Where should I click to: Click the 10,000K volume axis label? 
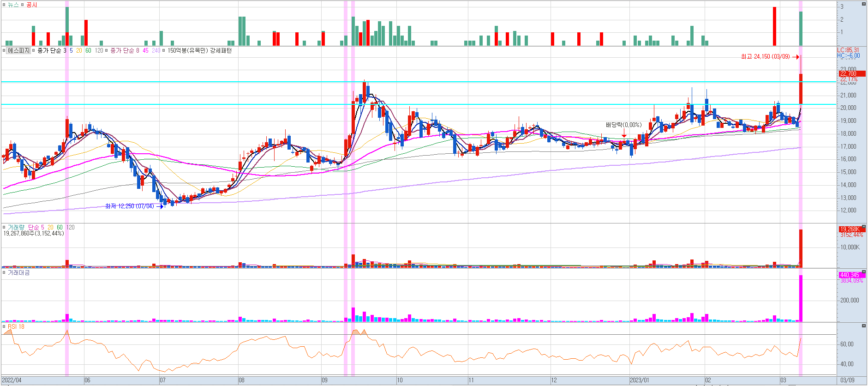(850, 247)
